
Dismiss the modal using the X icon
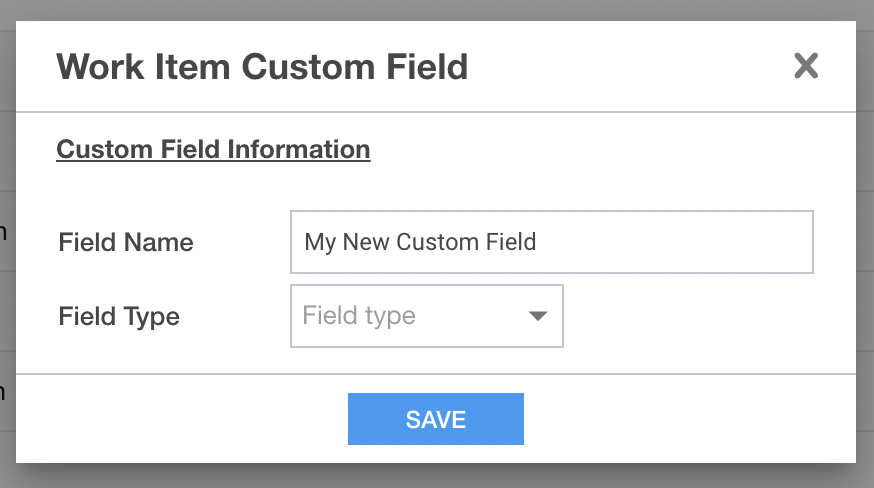806,66
